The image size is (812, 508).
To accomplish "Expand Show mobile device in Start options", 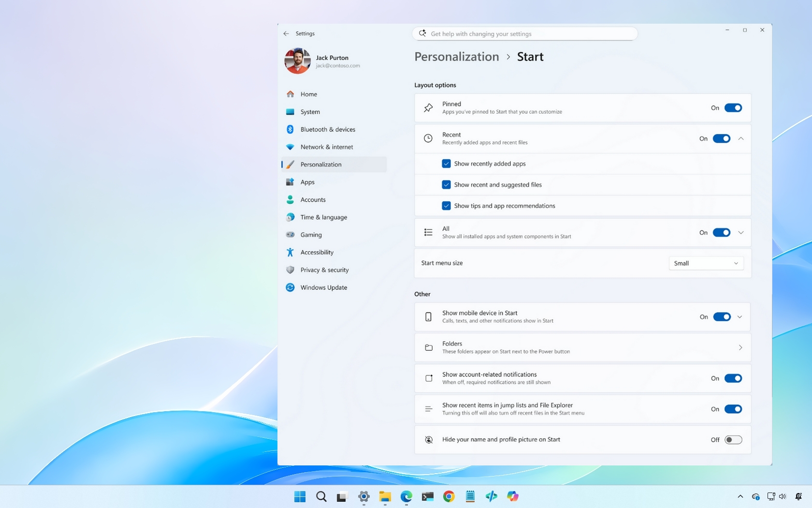I will click(x=740, y=317).
